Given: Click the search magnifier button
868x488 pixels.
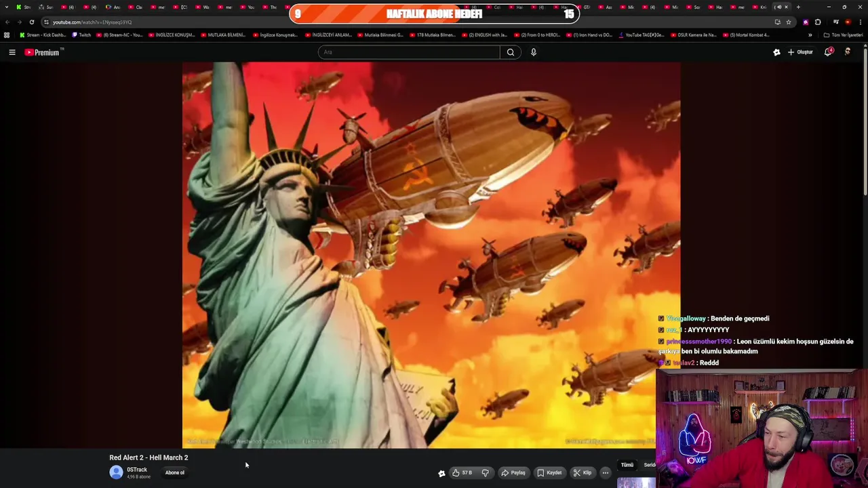Looking at the screenshot, I should click(x=511, y=52).
